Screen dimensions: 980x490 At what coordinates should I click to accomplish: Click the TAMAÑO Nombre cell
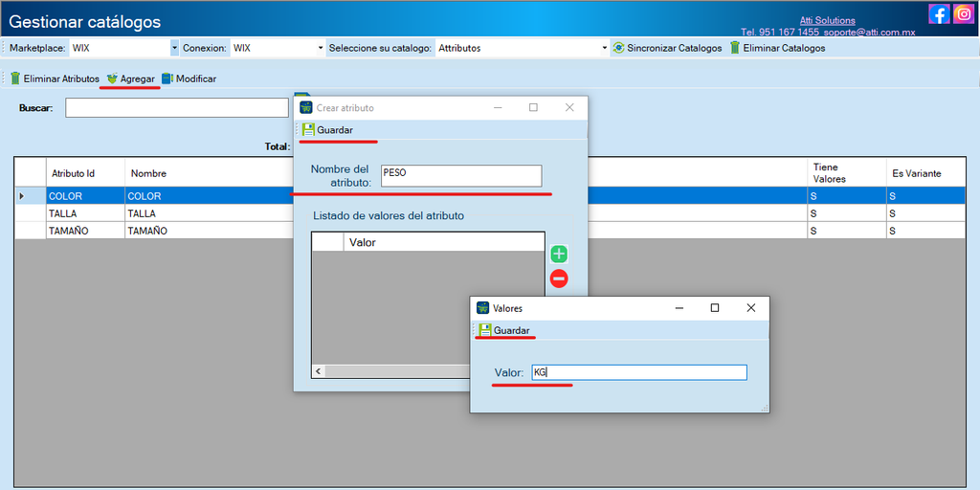point(210,231)
